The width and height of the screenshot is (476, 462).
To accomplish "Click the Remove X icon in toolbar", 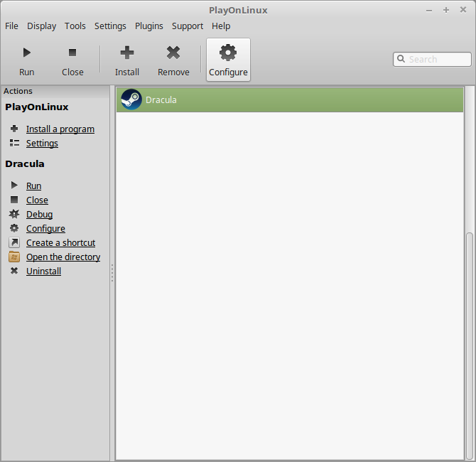I will [173, 53].
